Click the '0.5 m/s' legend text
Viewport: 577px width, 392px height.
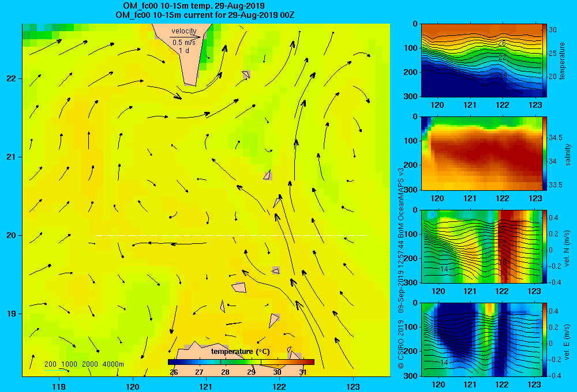(184, 43)
